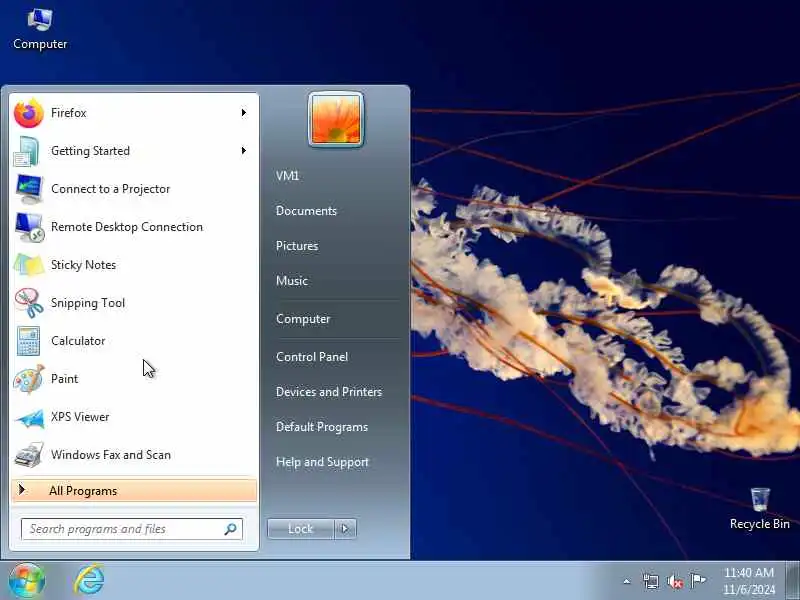
Task: Click the taskbar clock showing 11:40 AM
Action: 749,581
